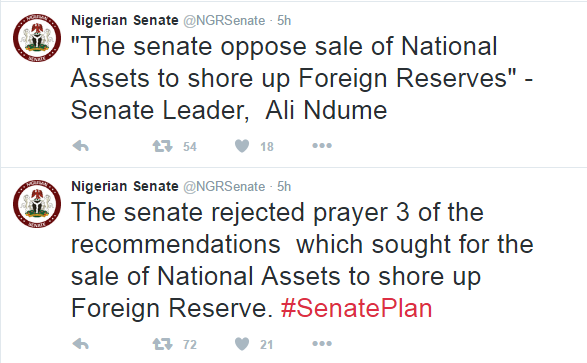Reply to the prayer 3 rejection tweet
587x363 pixels.
coord(80,344)
